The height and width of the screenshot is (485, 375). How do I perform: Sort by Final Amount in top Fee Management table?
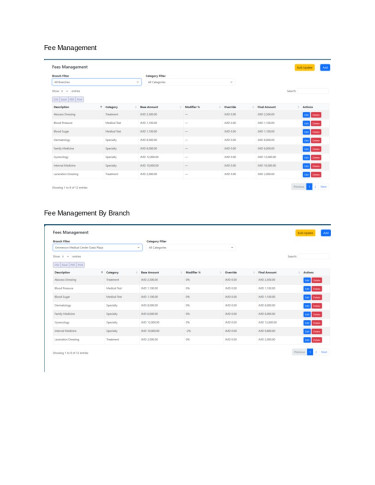click(278, 107)
